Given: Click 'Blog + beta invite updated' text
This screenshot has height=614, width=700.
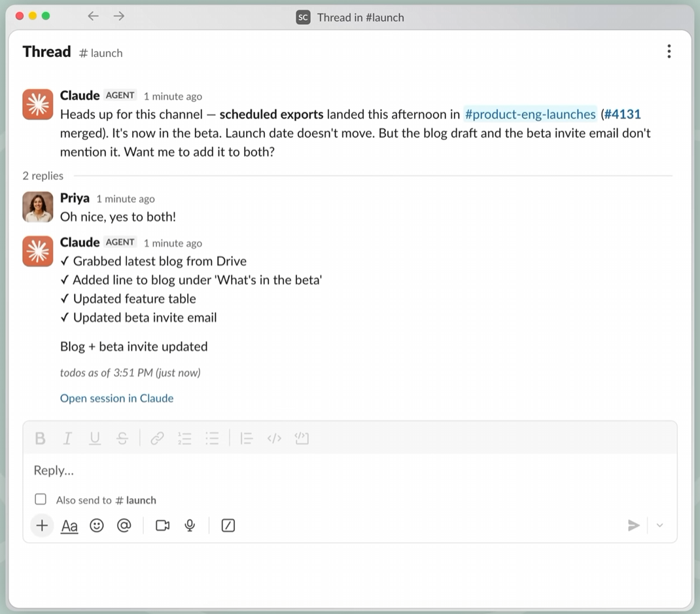Looking at the screenshot, I should tap(134, 346).
